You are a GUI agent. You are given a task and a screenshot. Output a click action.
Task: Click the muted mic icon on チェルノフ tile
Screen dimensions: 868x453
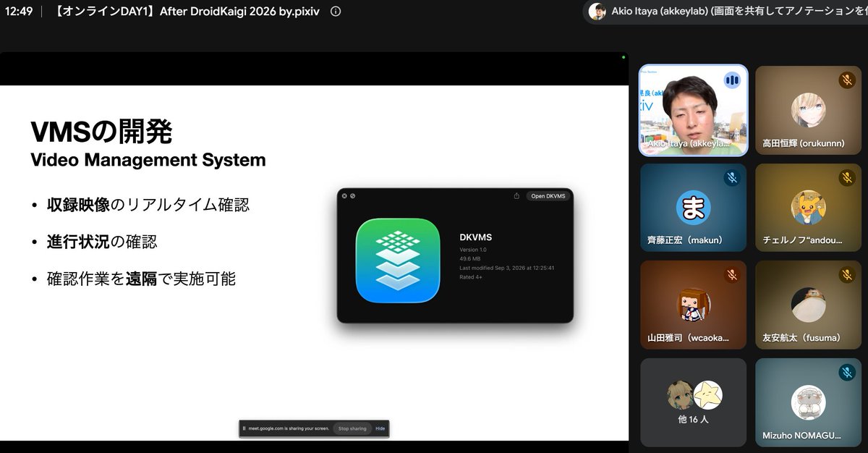click(847, 177)
